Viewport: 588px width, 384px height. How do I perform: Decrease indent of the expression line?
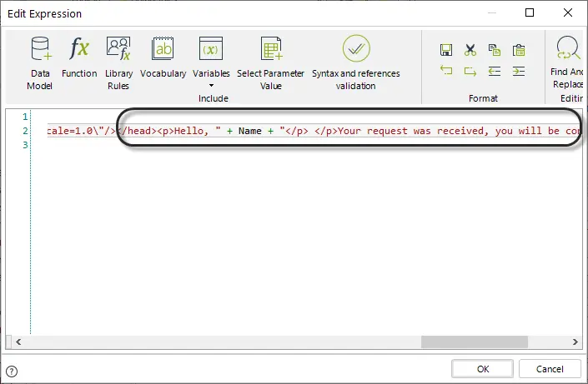coord(495,71)
